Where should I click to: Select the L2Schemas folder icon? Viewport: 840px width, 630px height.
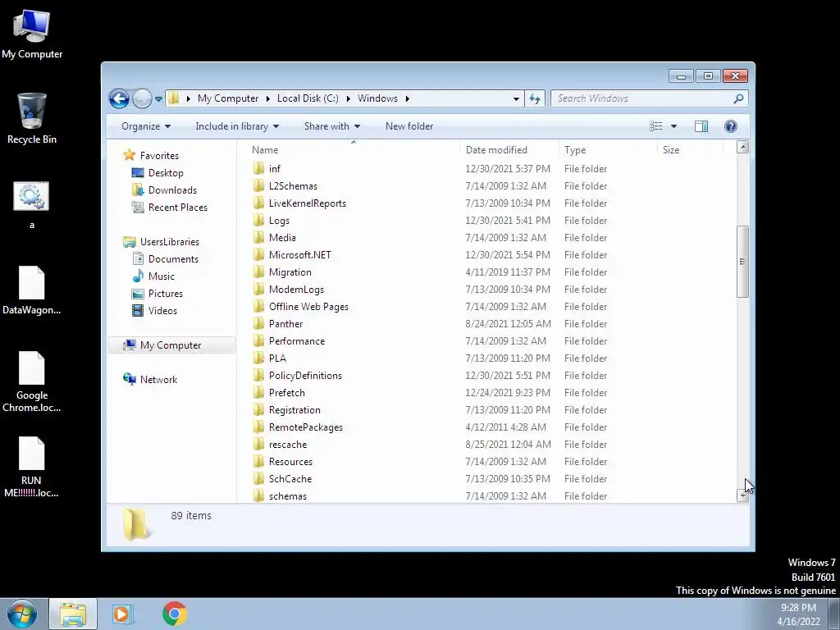click(x=258, y=186)
